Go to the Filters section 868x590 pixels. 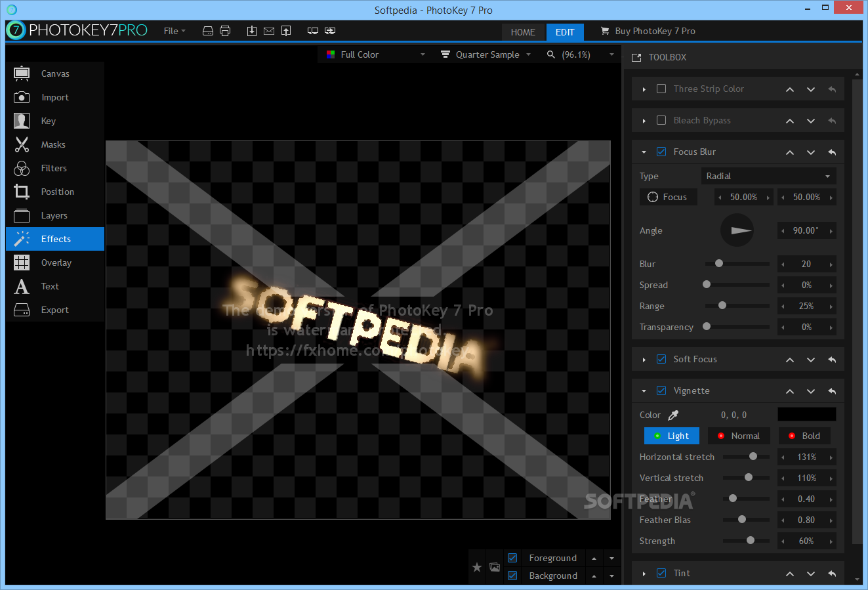pyautogui.click(x=55, y=168)
